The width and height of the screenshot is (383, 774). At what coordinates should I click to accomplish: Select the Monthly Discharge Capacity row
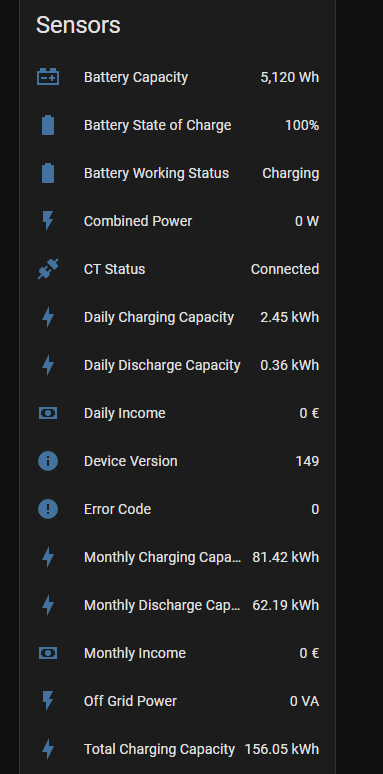(x=178, y=605)
